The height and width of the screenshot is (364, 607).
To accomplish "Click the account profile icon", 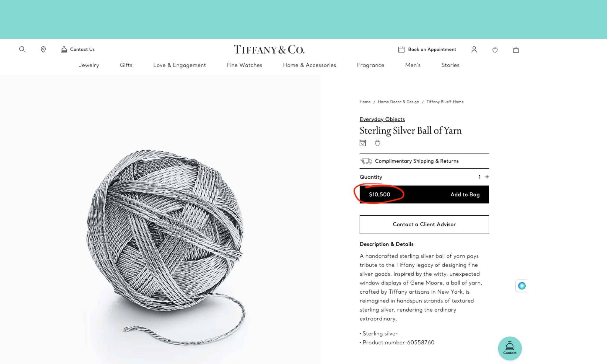I will tap(474, 49).
